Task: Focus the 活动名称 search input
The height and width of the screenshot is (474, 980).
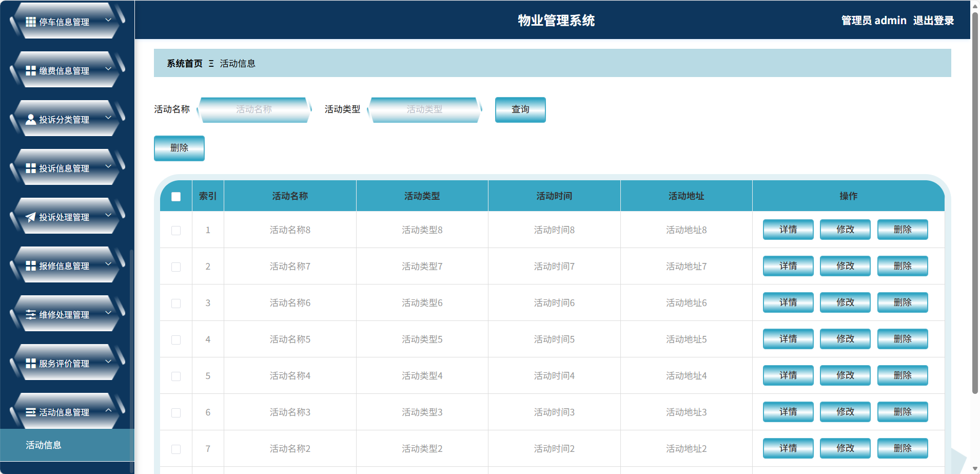Action: pos(254,109)
